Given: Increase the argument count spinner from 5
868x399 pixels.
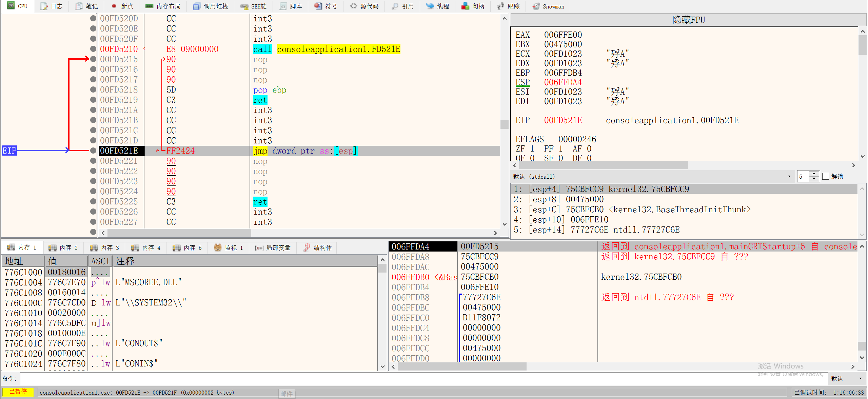Looking at the screenshot, I should (x=814, y=174).
